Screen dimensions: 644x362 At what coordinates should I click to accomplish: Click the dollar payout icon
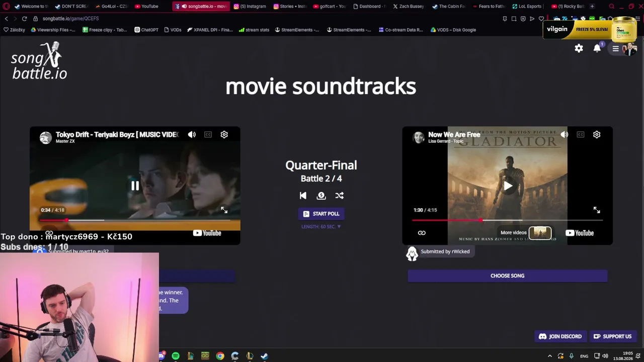point(321,196)
